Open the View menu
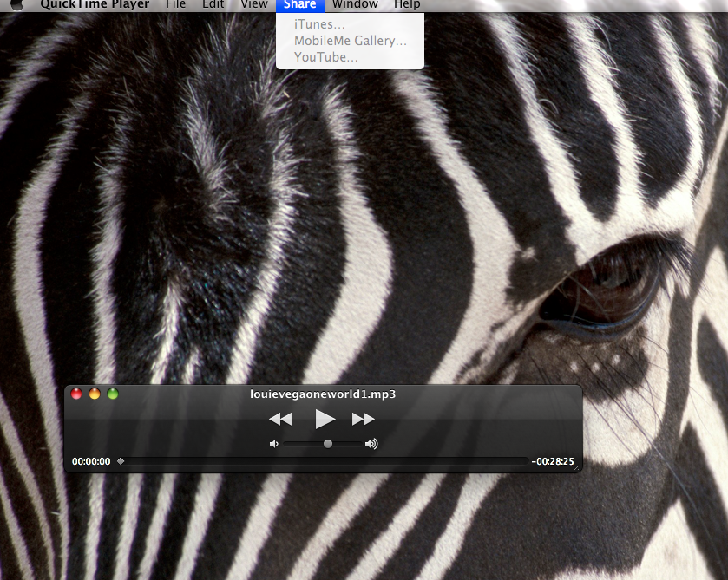The height and width of the screenshot is (580, 728). tap(254, 4)
